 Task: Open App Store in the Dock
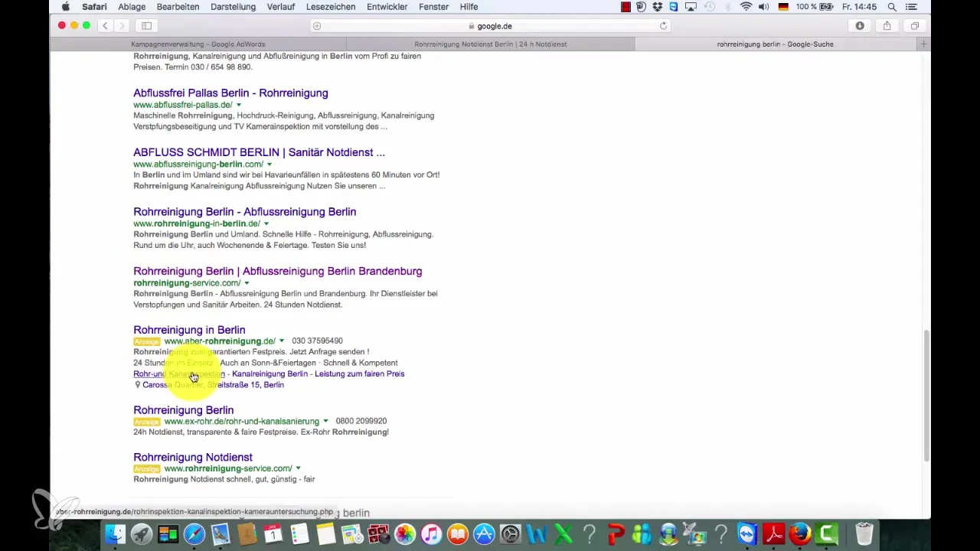pos(484,533)
